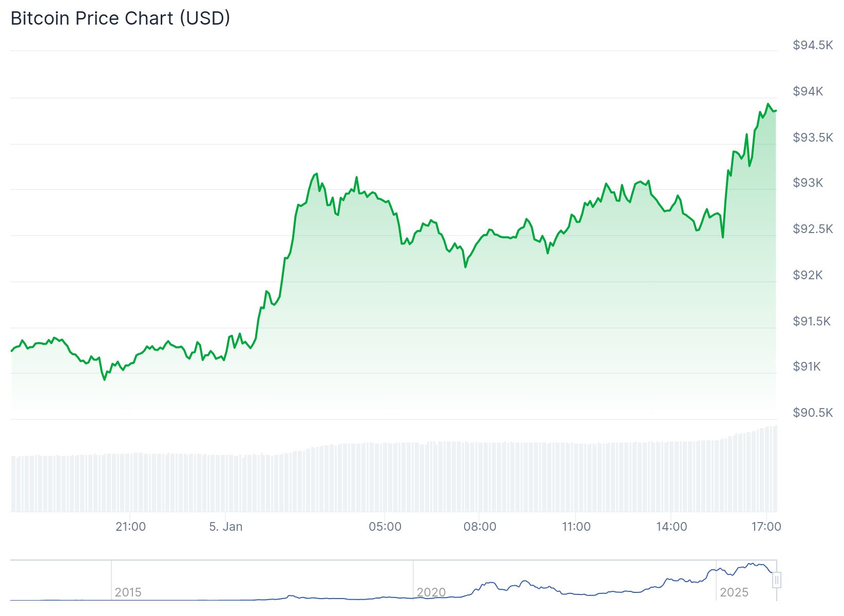The image size is (844, 616).
Task: Click the $93K price axis label
Action: 808,183
